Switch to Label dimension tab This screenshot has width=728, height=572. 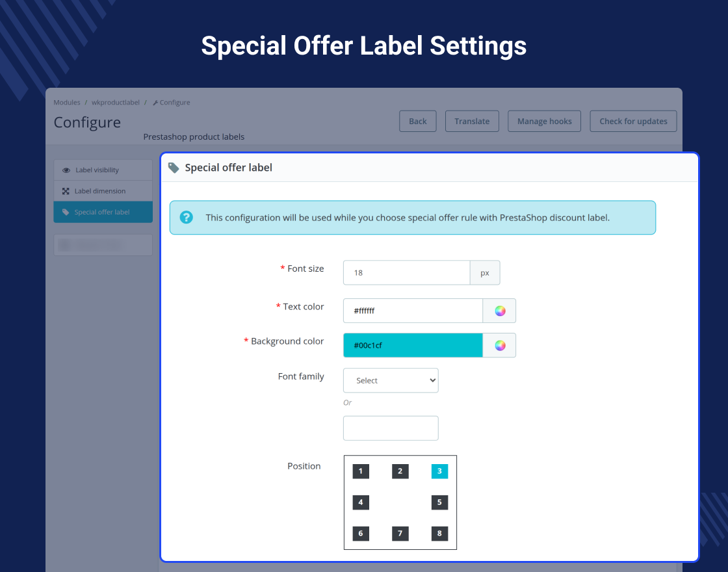point(103,191)
